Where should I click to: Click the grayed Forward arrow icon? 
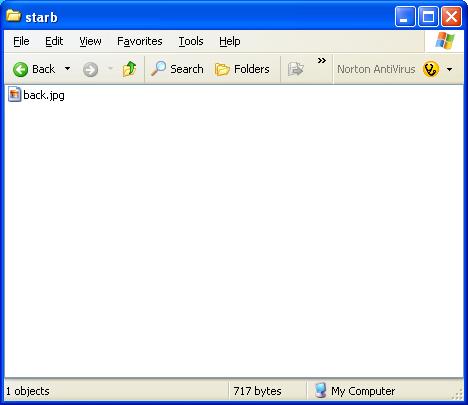(x=90, y=70)
